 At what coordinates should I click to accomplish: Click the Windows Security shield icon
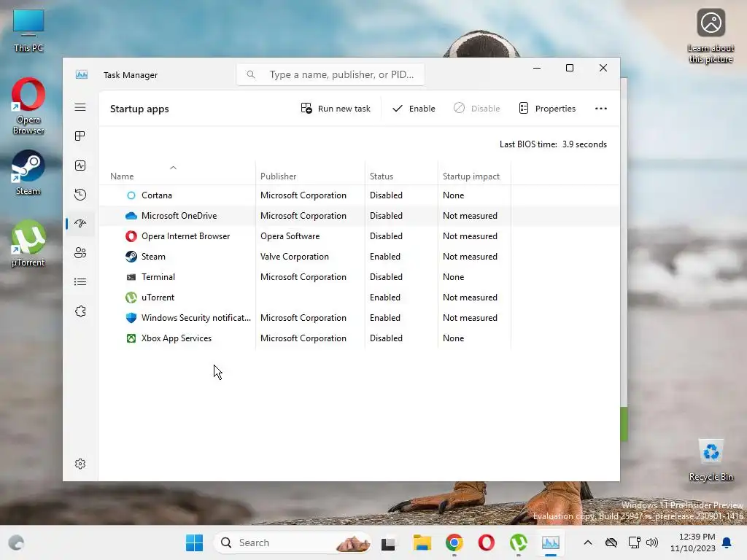(131, 318)
